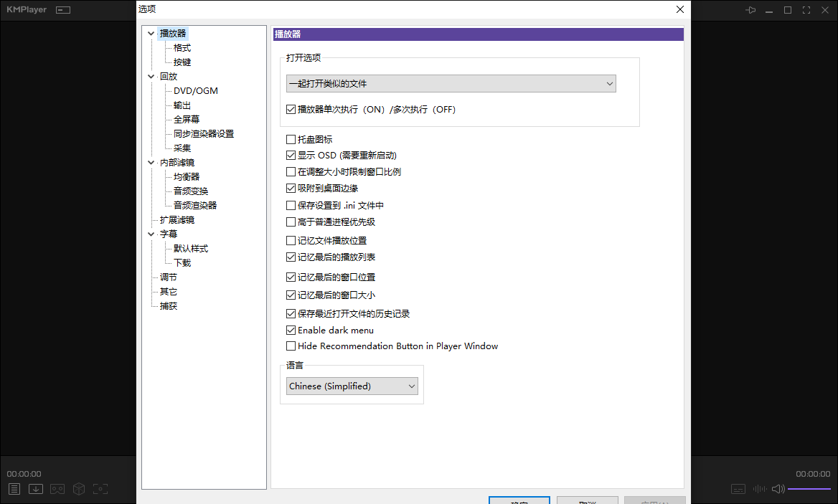The width and height of the screenshot is (838, 504).
Task: Click the 确定 button
Action: 519,502
